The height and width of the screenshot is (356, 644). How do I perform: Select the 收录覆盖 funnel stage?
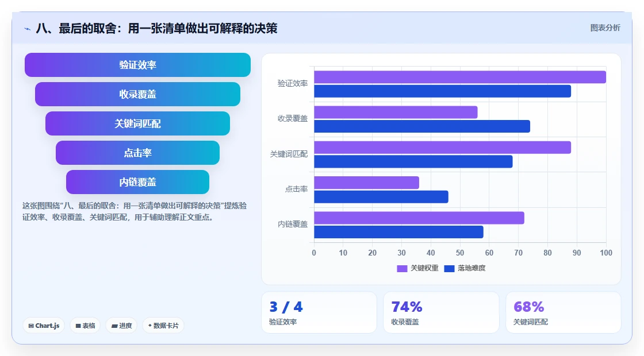click(x=137, y=94)
